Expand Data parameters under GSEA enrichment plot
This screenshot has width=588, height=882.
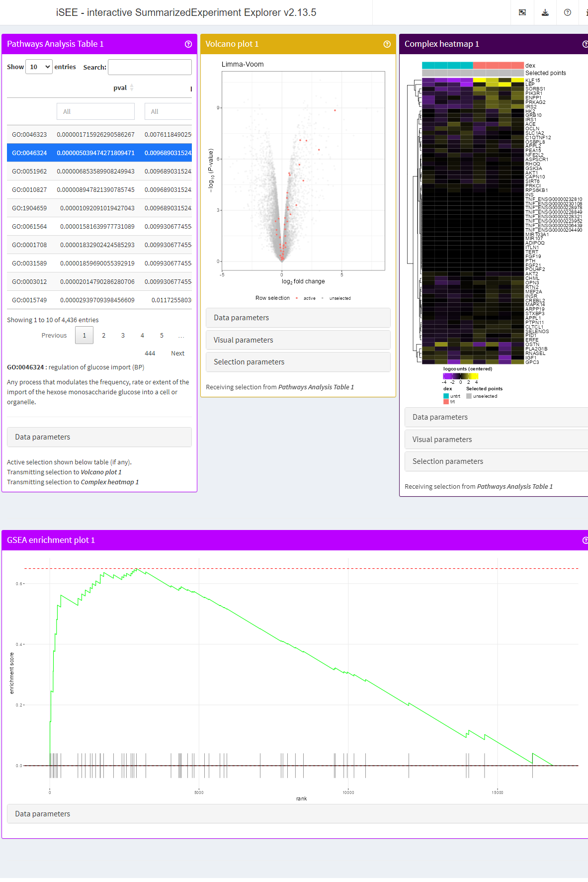[297, 814]
